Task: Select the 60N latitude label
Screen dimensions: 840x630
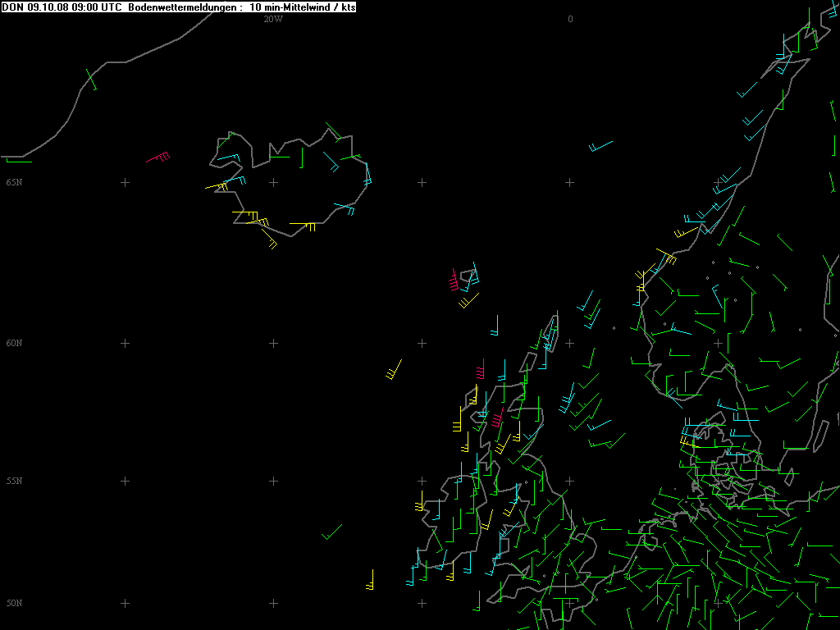Action: coord(14,343)
